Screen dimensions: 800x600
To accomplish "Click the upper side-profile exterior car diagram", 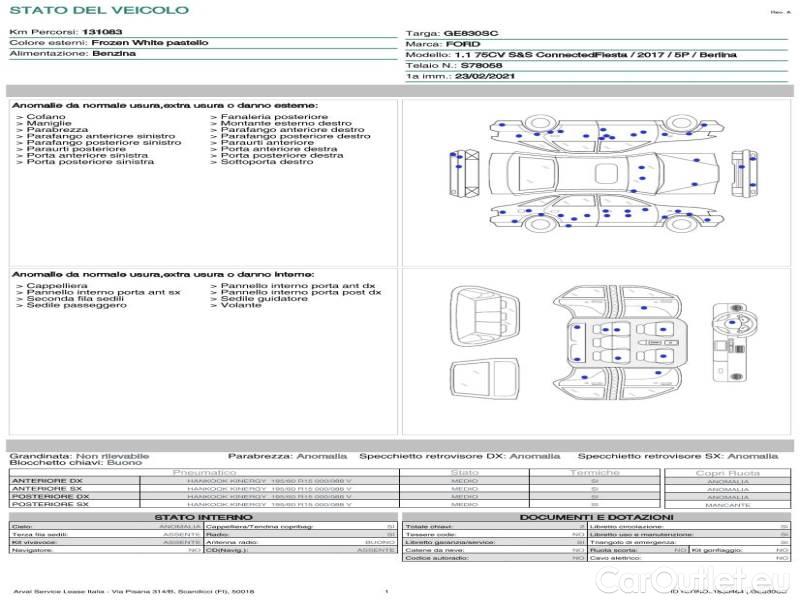I will 606,133.
